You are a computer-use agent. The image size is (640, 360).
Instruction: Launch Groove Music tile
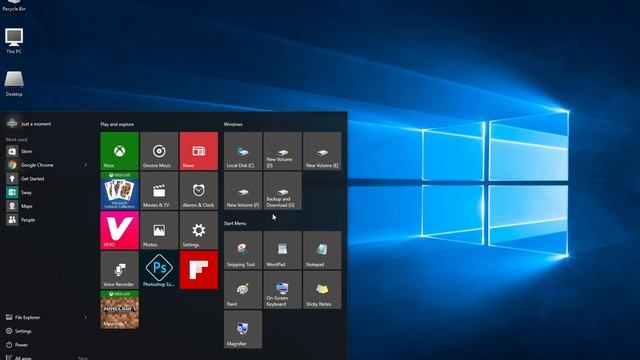pyautogui.click(x=159, y=151)
